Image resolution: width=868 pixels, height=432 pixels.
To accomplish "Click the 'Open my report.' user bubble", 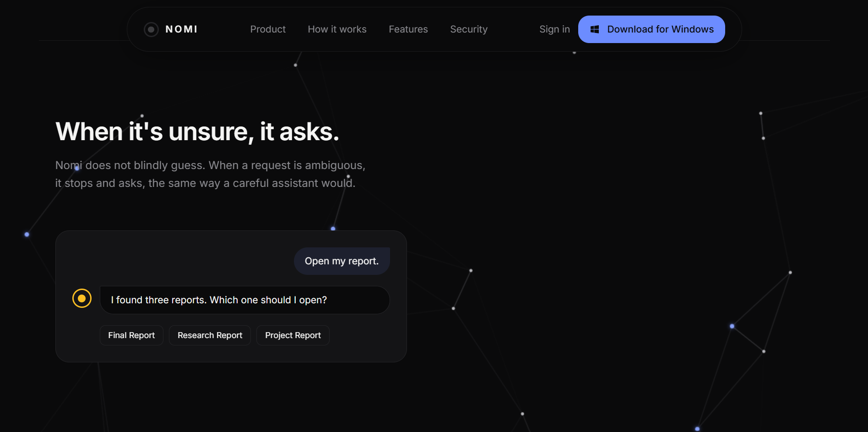I will click(x=342, y=261).
